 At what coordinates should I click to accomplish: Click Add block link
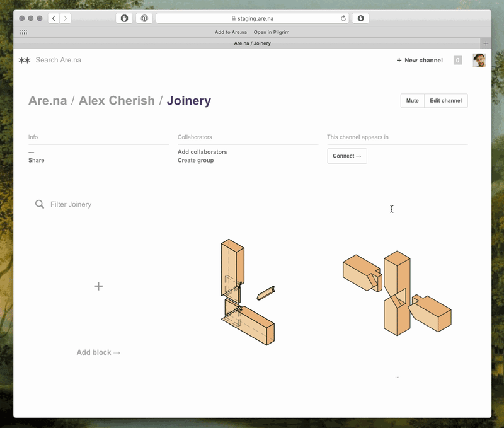point(98,352)
